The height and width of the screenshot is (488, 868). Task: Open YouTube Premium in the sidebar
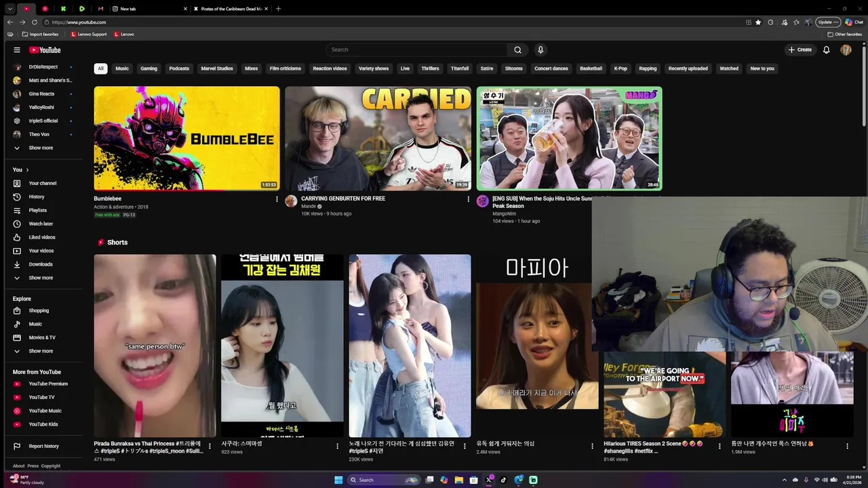click(x=48, y=384)
